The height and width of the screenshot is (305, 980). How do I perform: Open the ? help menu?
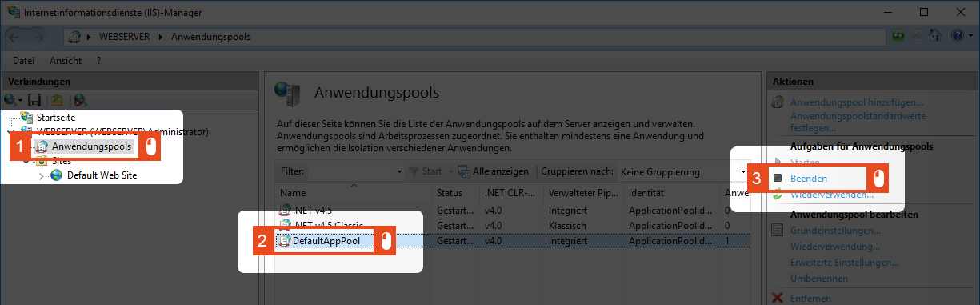pyautogui.click(x=98, y=60)
